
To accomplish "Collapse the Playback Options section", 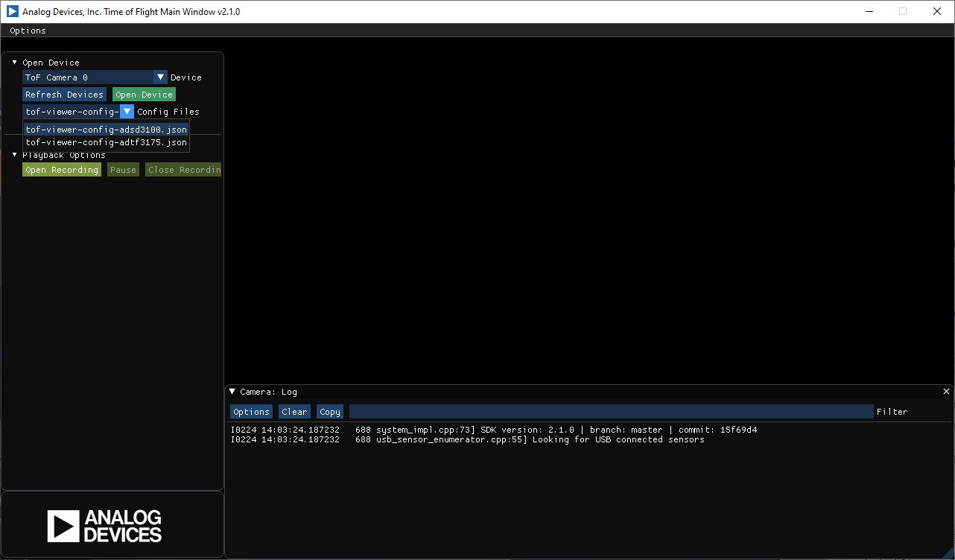I will coord(15,155).
